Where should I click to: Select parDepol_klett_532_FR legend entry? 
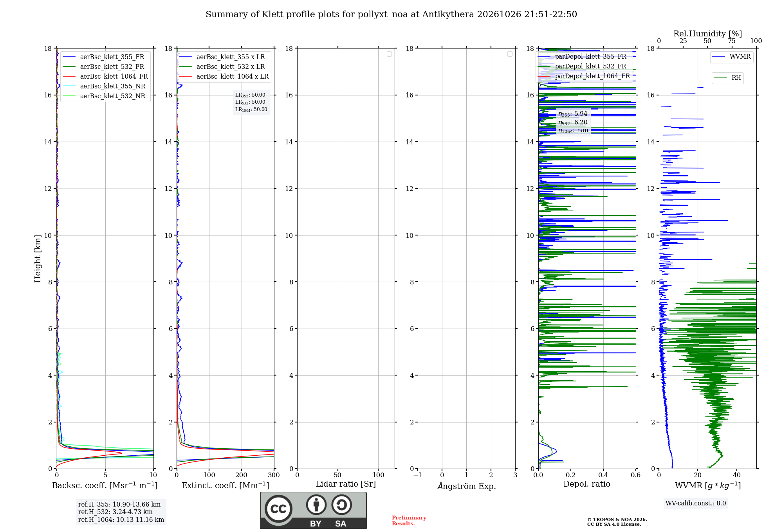pyautogui.click(x=582, y=66)
